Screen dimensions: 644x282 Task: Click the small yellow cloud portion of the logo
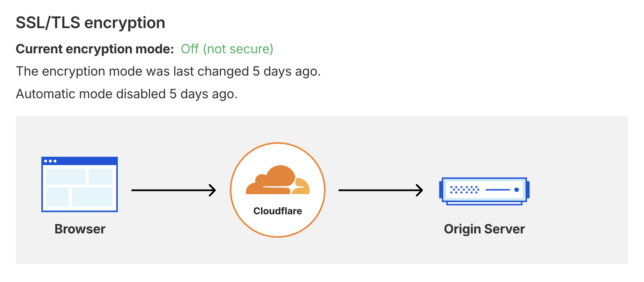click(302, 186)
